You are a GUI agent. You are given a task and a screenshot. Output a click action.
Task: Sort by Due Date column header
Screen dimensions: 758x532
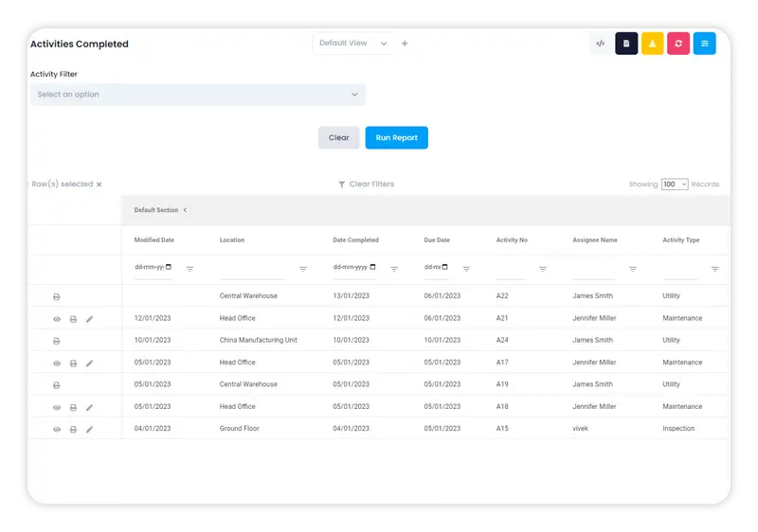[437, 239]
